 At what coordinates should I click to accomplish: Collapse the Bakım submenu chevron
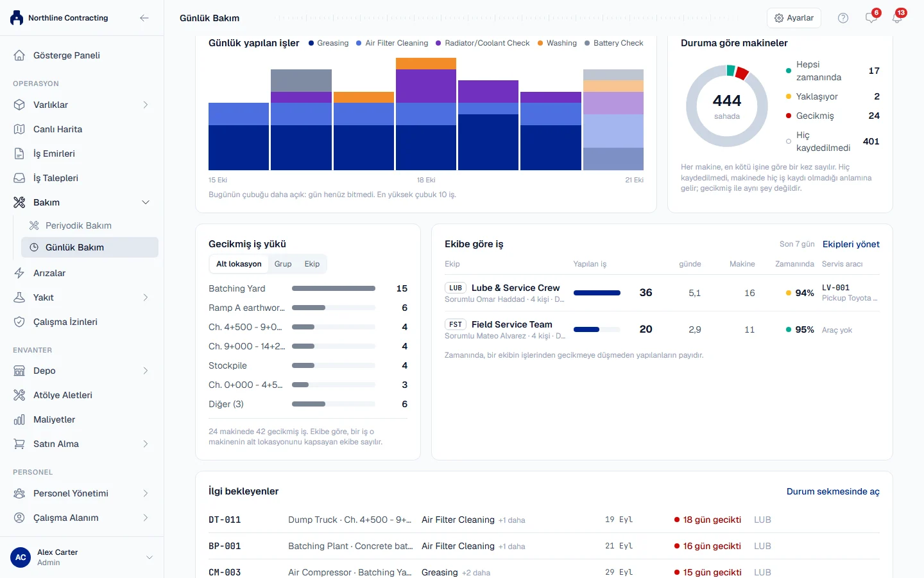tap(146, 202)
